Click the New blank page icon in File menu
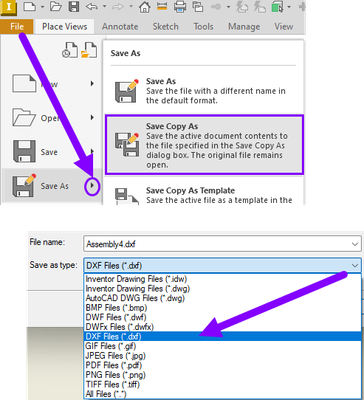 (24, 83)
